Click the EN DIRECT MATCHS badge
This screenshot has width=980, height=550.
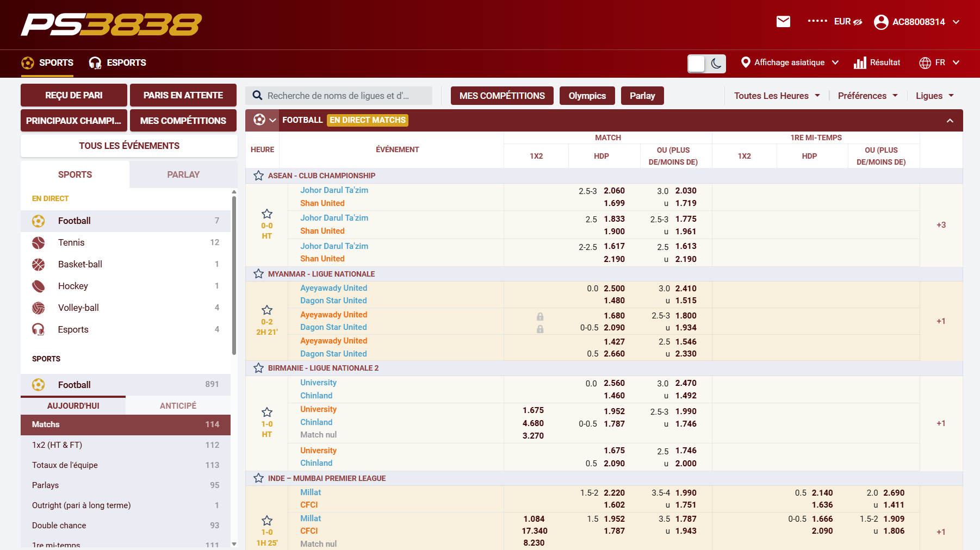point(368,120)
